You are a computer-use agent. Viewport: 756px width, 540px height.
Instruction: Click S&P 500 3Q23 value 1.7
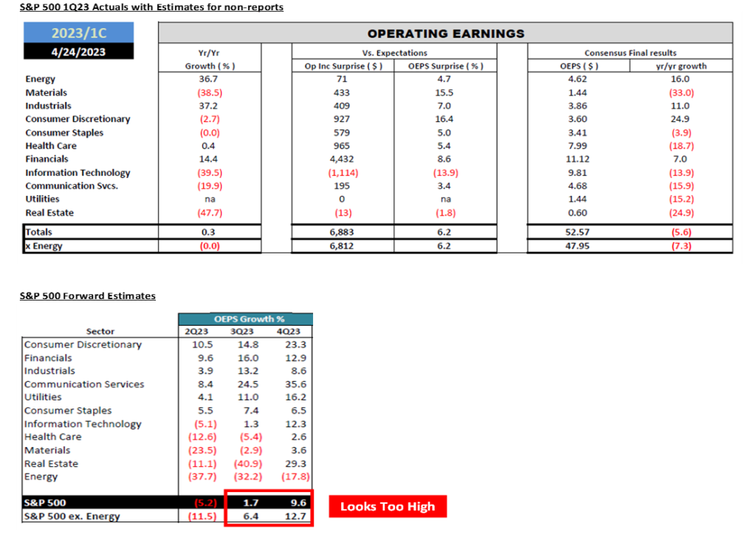tap(251, 503)
